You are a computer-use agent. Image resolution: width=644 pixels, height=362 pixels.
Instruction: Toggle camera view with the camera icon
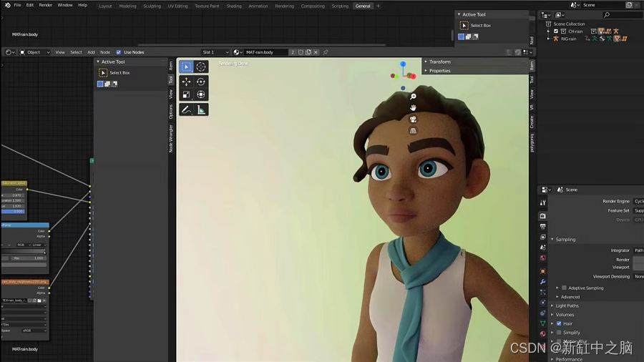coord(413,119)
